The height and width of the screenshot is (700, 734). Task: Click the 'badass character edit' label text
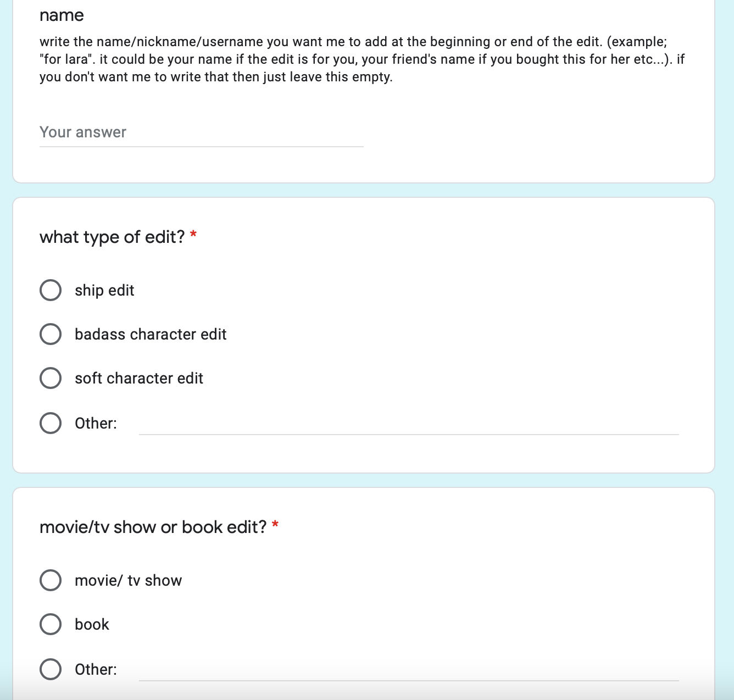tap(151, 334)
